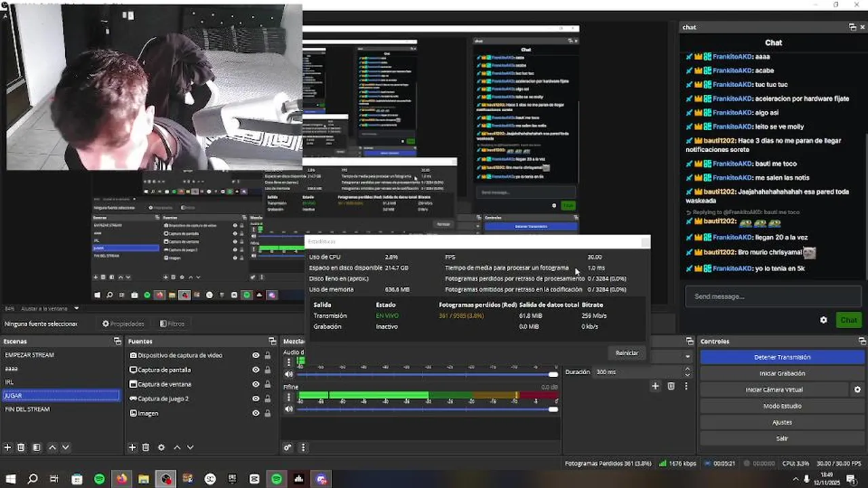Open virtual camera settings gear
868x488 pixels.
pyautogui.click(x=857, y=390)
